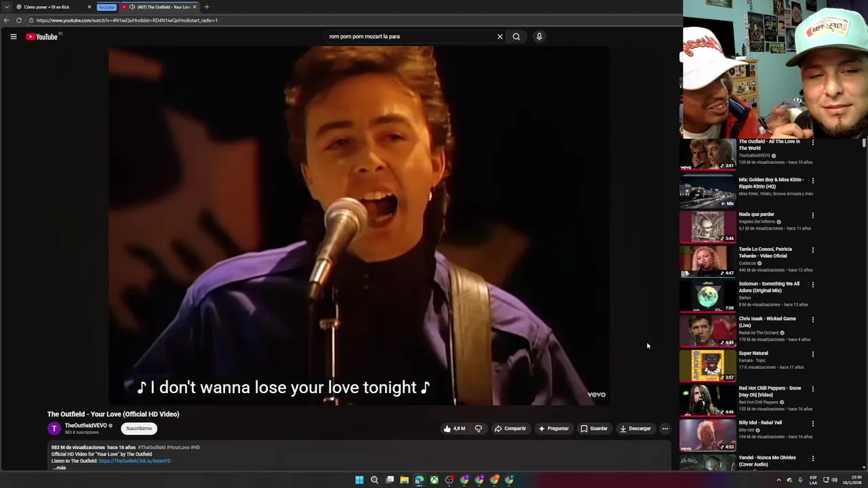Open options menu for Tarde Lo Conocí
The width and height of the screenshot is (868, 488).
(812, 249)
